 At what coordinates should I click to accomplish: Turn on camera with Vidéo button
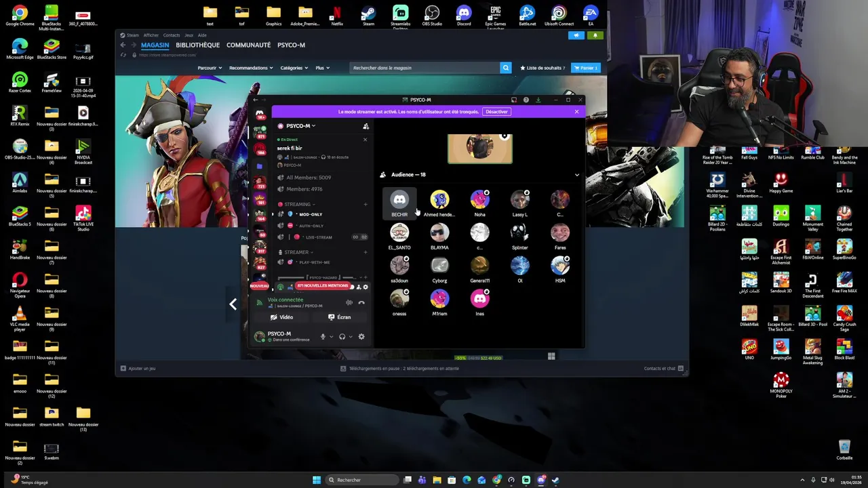tap(282, 317)
